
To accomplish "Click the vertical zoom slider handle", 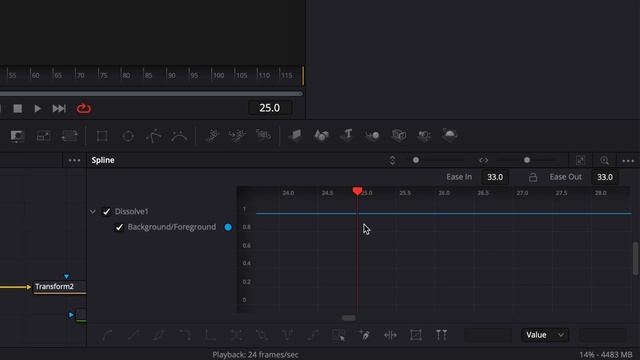I will point(416,160).
